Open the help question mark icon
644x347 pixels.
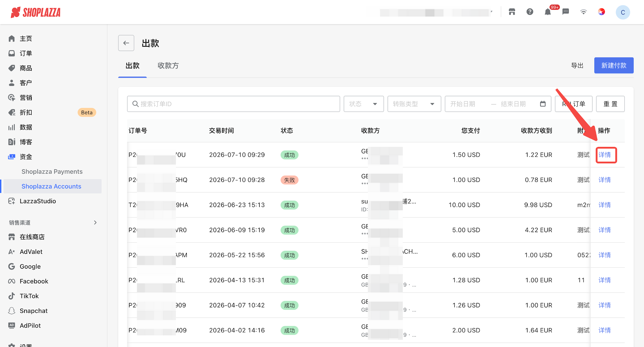tap(530, 12)
